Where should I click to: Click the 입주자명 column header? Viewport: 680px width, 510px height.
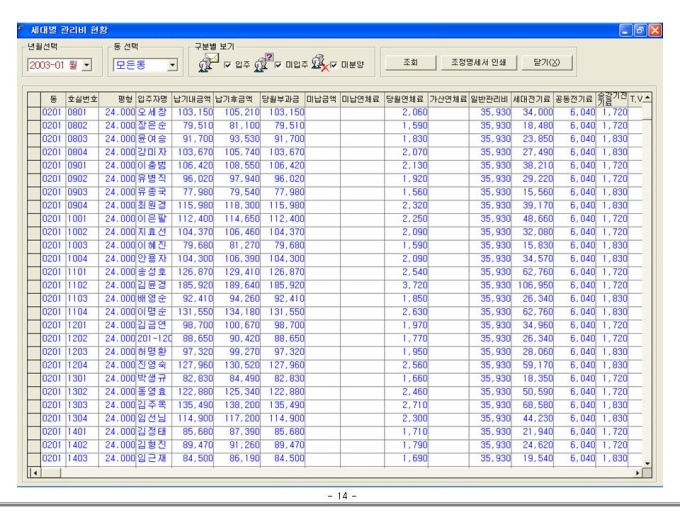(152, 100)
